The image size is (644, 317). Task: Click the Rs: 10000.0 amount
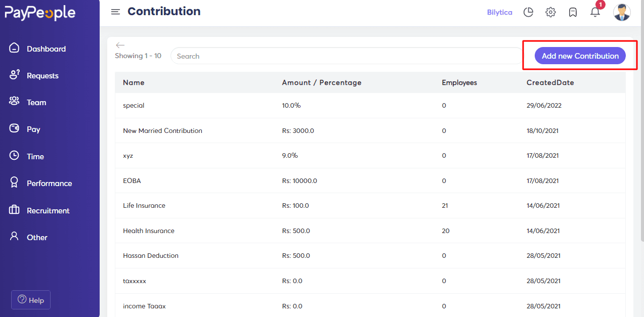click(299, 180)
